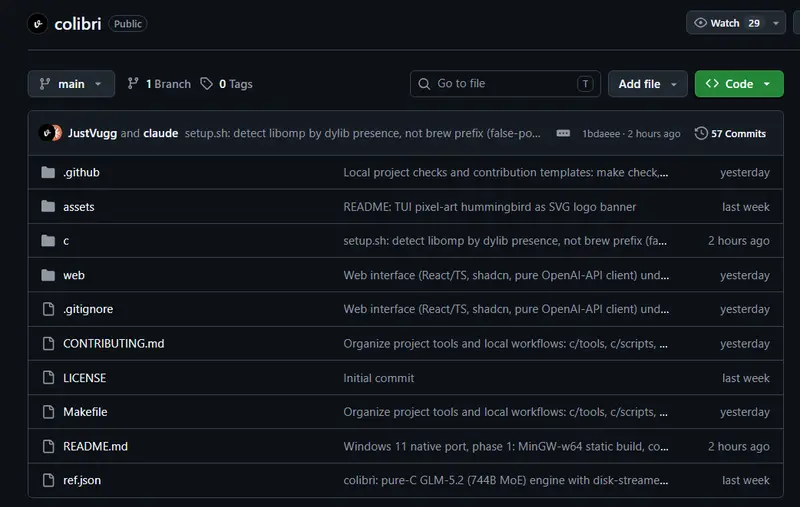Open README.md commit 'Windows 11 native port' message
The image size is (800, 507).
pyautogui.click(x=506, y=446)
